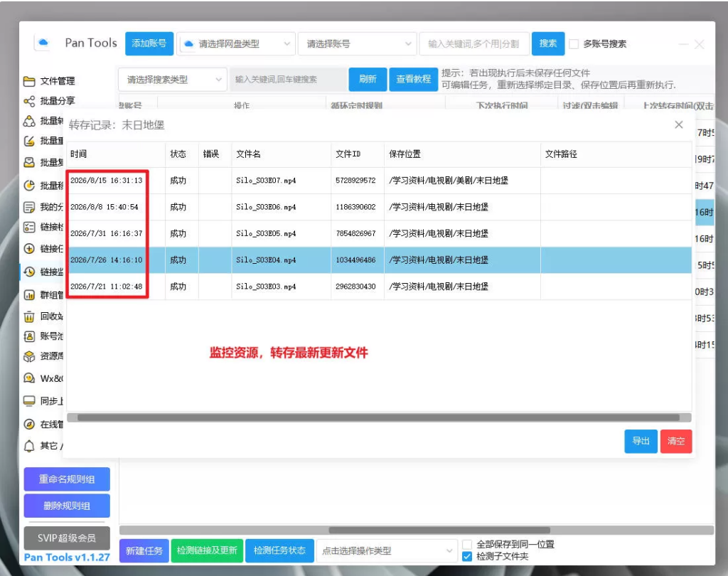The width and height of the screenshot is (728, 576).
Task: Select the highlighted Silo_S03E04.mp4 row
Action: coord(379,260)
